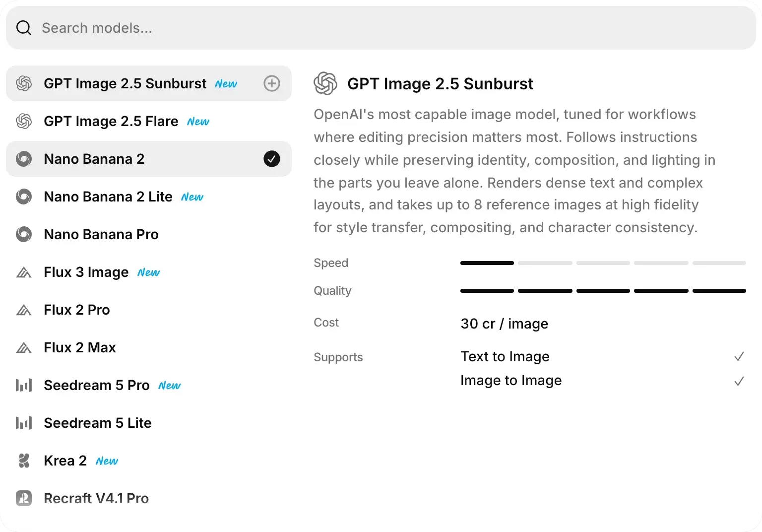The height and width of the screenshot is (532, 762).
Task: Click the New badge beside GPT Image 2.5 Sunburst
Action: coord(226,84)
